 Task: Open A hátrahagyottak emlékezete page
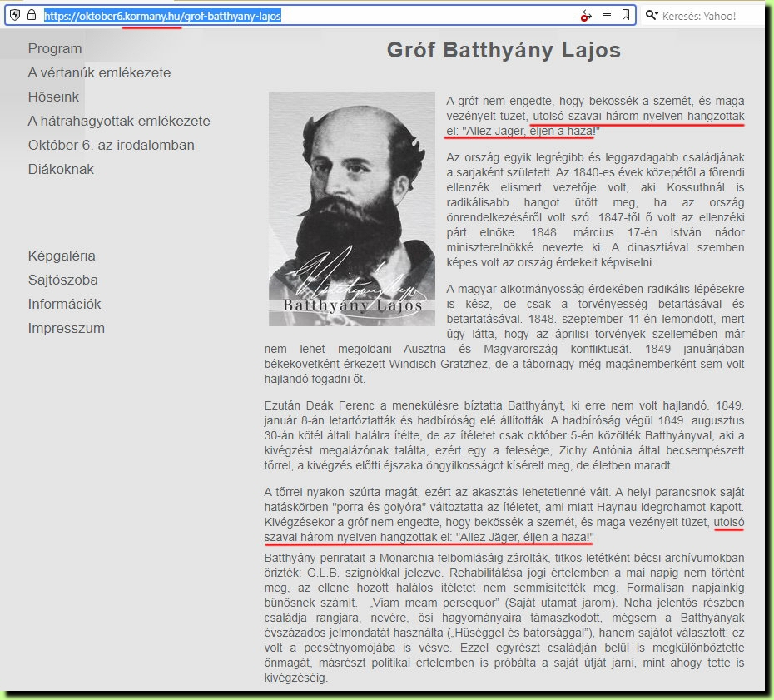(x=119, y=121)
